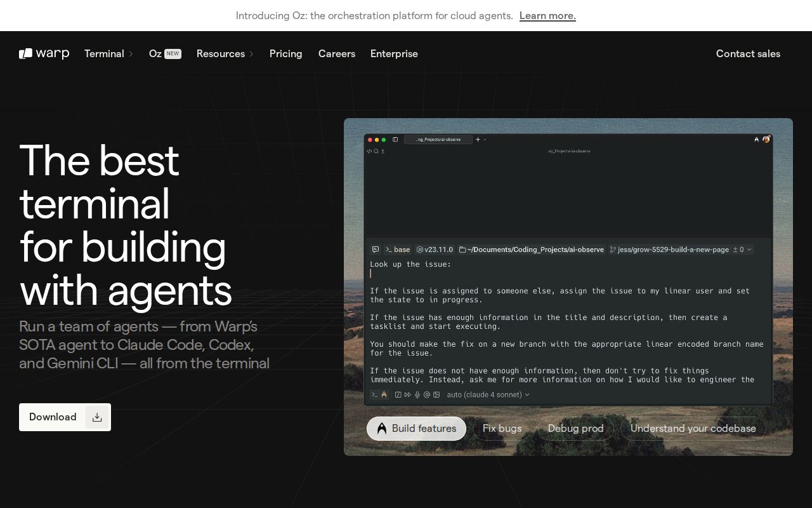Click the git branch jess/grow-5529 chip
The image size is (812, 508).
tap(669, 250)
